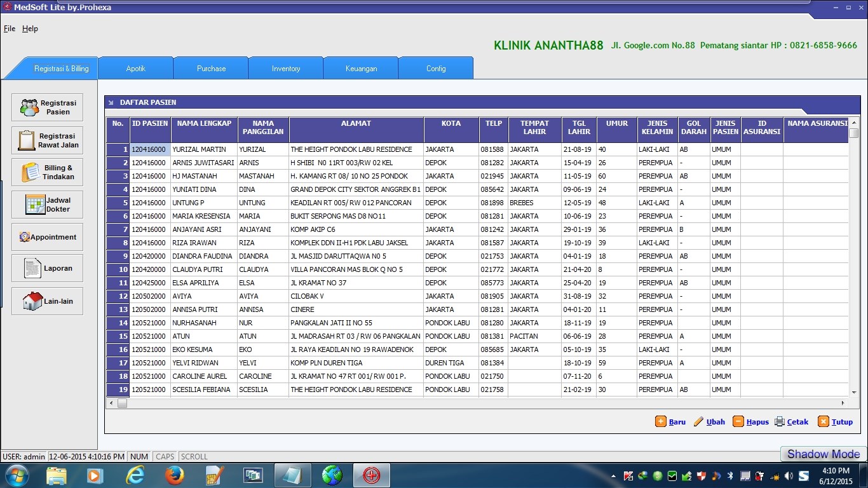Click the orange X Tutup icon
This screenshot has width=868, height=488.
(x=824, y=421)
